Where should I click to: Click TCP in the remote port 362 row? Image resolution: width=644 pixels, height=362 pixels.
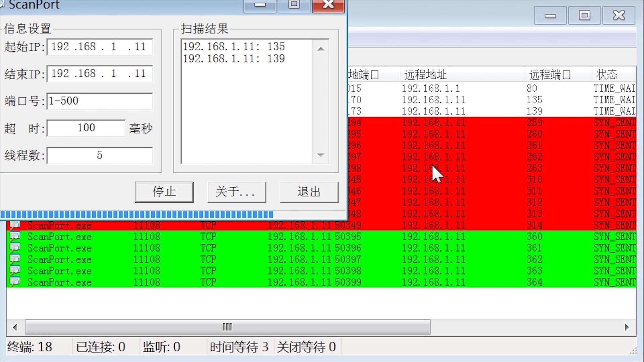(208, 259)
